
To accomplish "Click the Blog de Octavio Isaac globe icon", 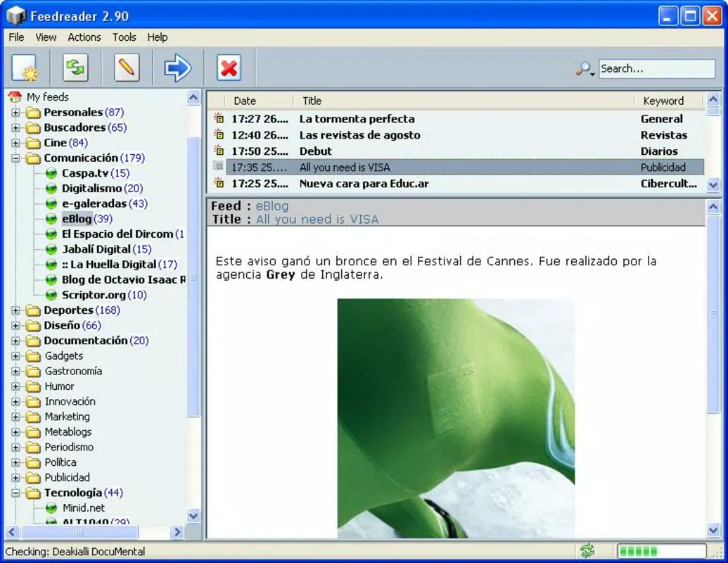I will 51,280.
